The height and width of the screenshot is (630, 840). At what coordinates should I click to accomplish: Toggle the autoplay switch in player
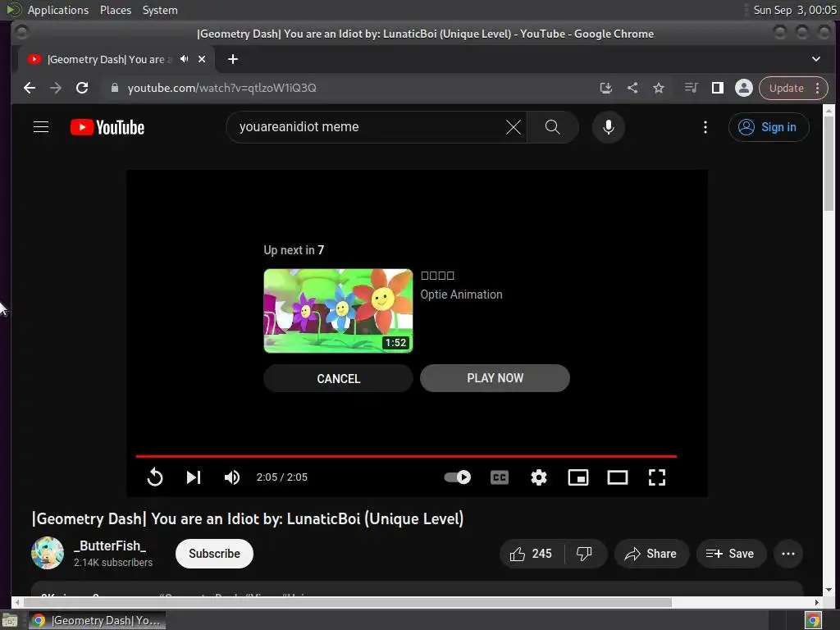458,477
